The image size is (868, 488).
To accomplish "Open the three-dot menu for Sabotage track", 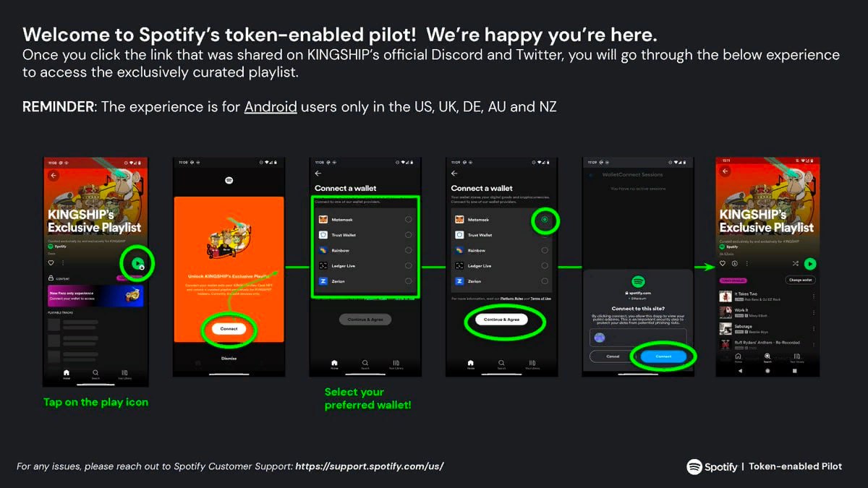I will 814,329.
